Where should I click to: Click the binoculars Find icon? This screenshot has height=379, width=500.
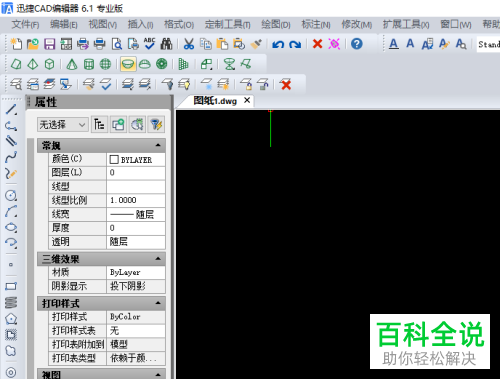tap(166, 44)
